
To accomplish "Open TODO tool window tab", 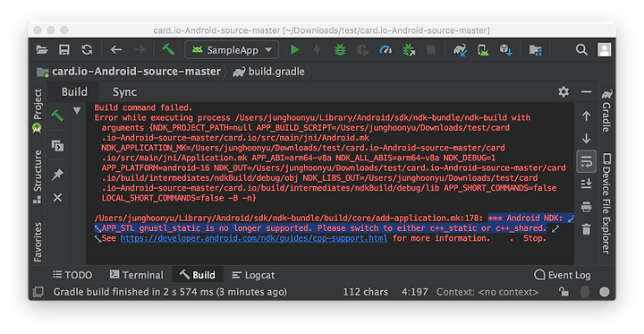I will 72,275.
